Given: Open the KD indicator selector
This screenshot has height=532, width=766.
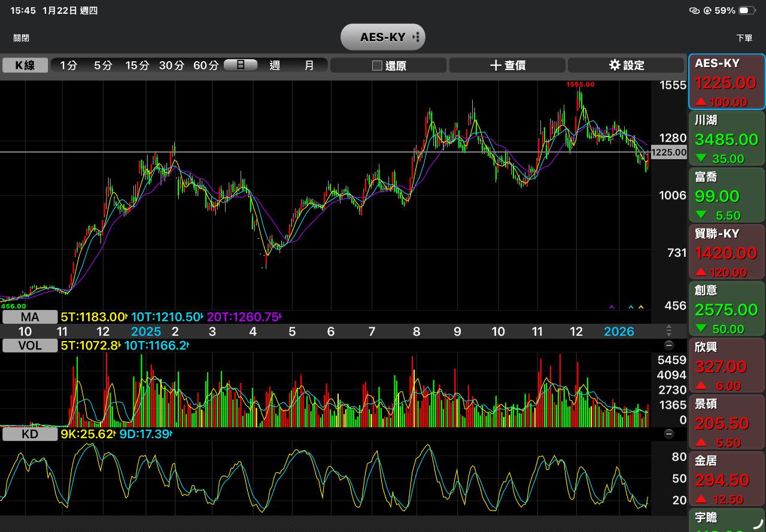Looking at the screenshot, I should pos(30,434).
